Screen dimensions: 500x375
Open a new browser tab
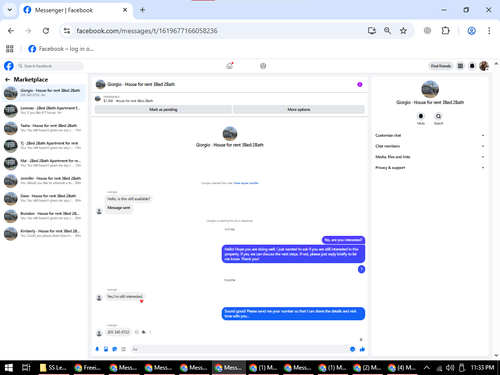(142, 10)
